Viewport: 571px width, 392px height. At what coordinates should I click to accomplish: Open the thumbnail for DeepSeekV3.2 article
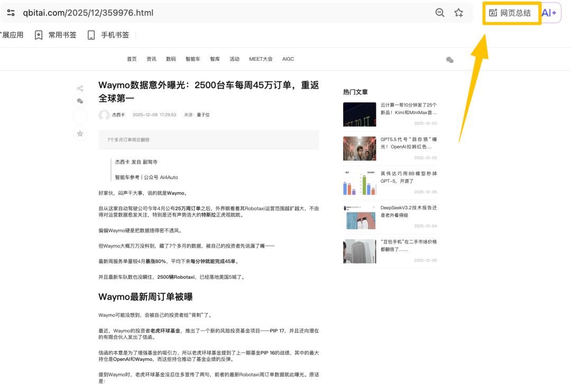tap(360, 217)
